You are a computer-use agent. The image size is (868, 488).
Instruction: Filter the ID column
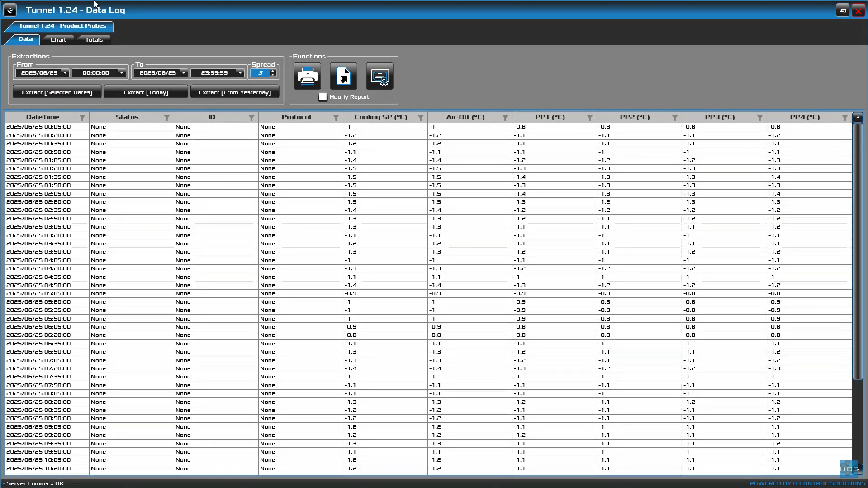click(251, 117)
